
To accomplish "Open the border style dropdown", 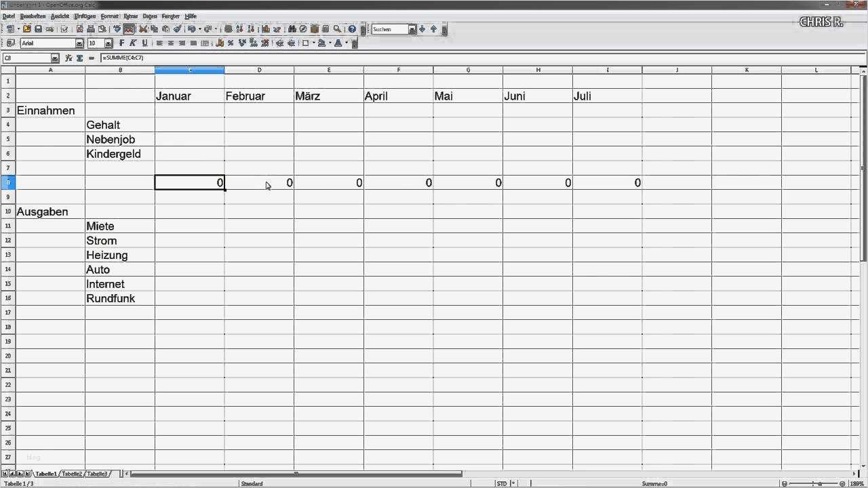I will (x=313, y=43).
